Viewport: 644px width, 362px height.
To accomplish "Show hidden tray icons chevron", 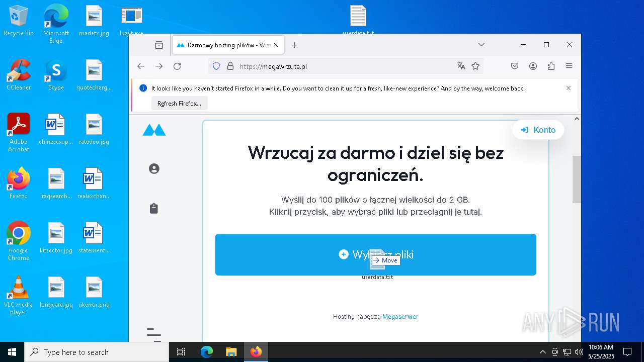I will 542,352.
